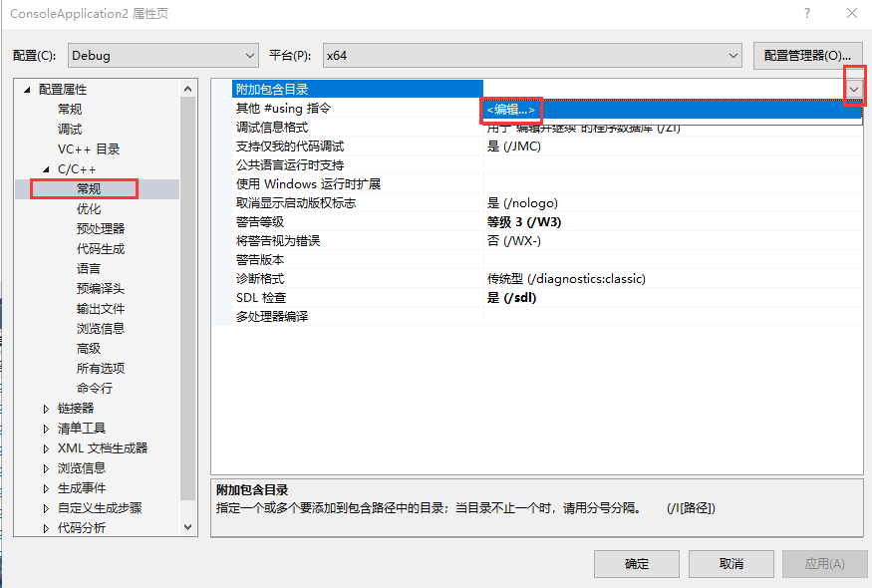Image resolution: width=872 pixels, height=588 pixels.
Task: Expand the 清单工具 tree node
Action: point(45,428)
